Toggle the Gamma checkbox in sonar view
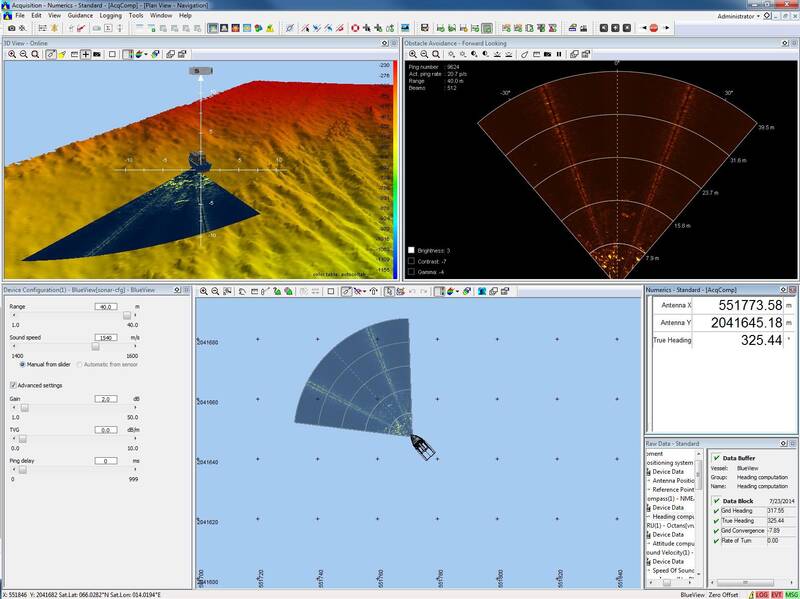This screenshot has height=599, width=800. click(x=411, y=271)
